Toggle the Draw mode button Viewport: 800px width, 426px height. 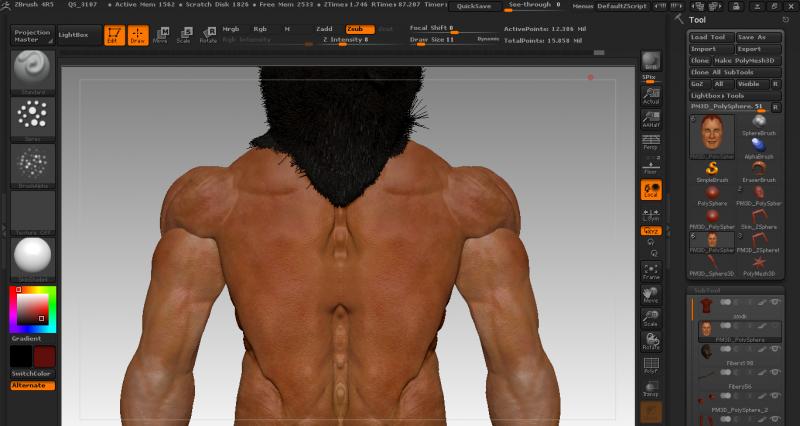pyautogui.click(x=138, y=35)
